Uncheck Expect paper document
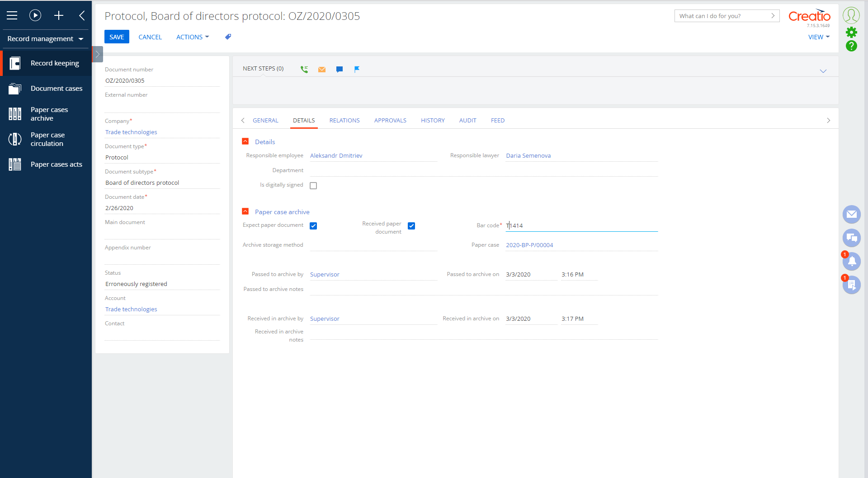The width and height of the screenshot is (868, 478). [x=313, y=225]
